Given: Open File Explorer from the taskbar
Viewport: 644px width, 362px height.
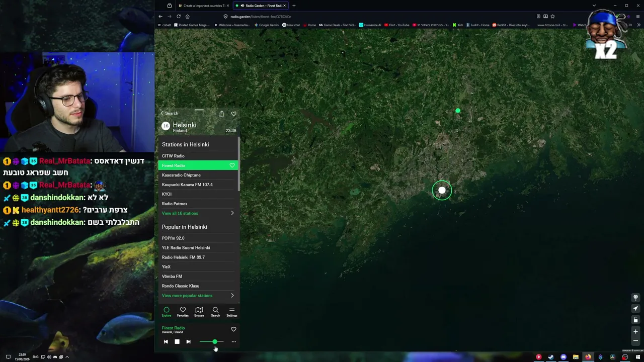Looking at the screenshot, I should 576,357.
